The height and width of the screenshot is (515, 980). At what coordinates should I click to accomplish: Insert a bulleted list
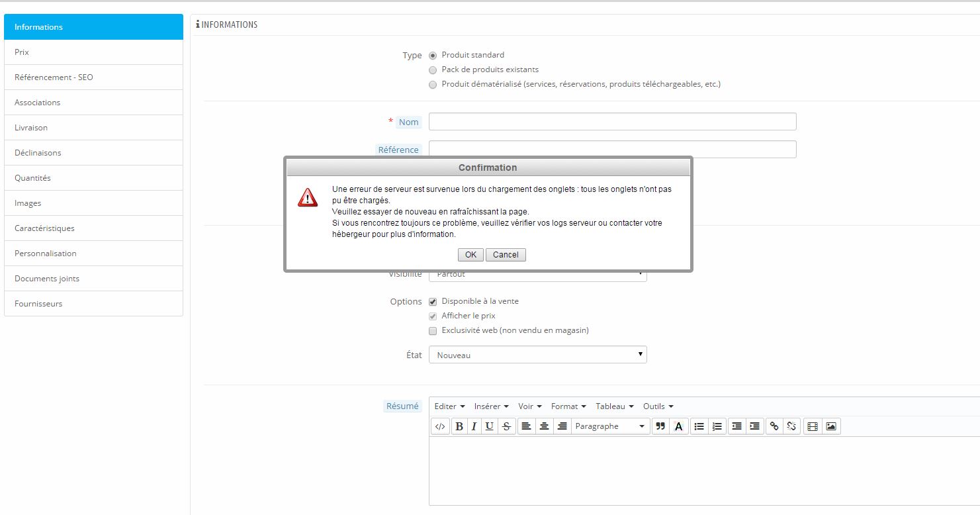click(699, 426)
